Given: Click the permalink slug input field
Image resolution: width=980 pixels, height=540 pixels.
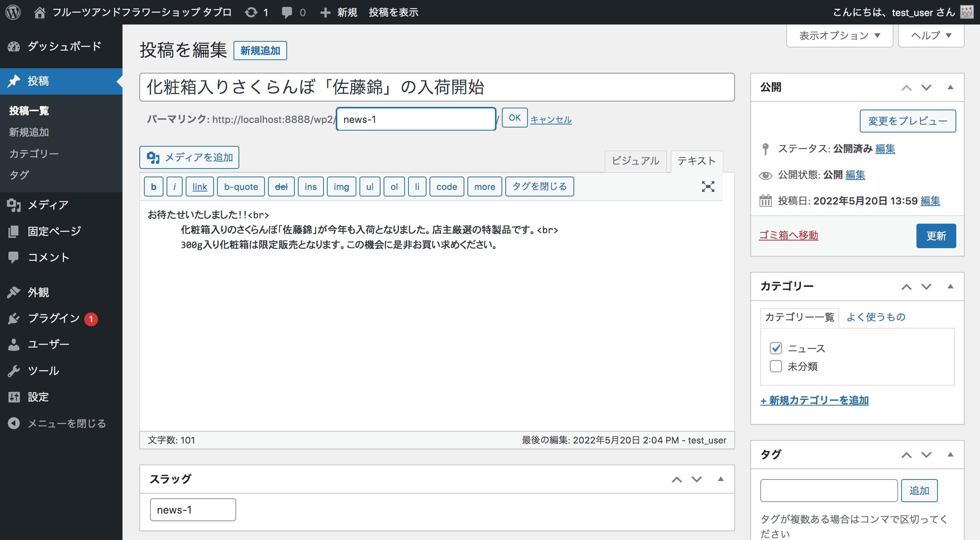Looking at the screenshot, I should coord(416,119).
